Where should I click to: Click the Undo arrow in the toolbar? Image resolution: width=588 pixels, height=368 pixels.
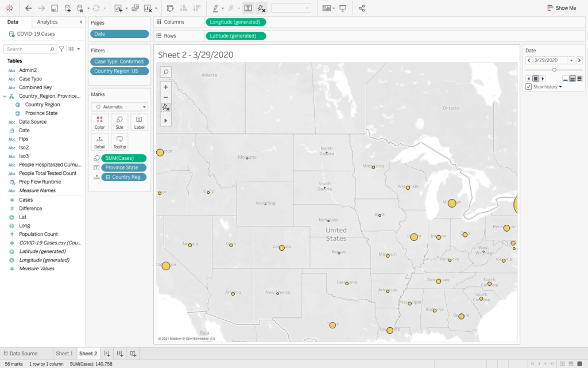[29, 8]
